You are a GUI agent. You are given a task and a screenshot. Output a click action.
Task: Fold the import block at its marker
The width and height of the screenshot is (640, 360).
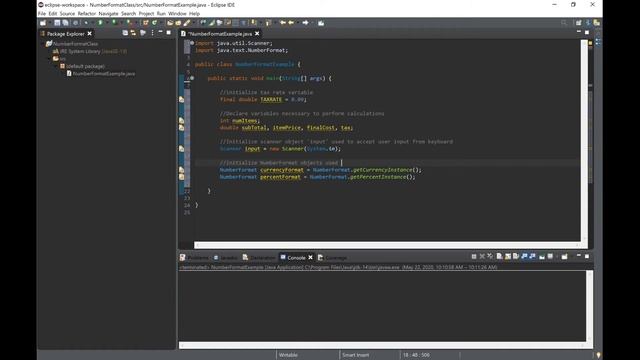(x=192, y=43)
